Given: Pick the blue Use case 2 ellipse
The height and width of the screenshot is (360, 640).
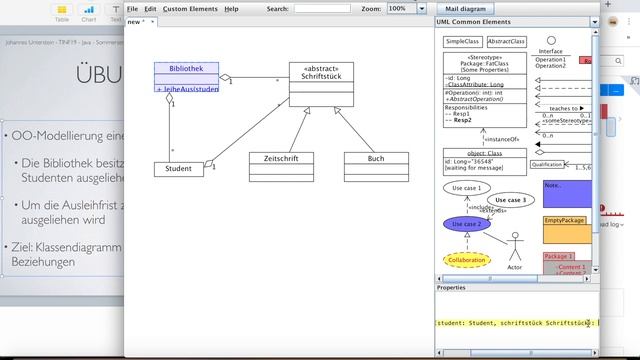Looking at the screenshot, I should 467,224.
